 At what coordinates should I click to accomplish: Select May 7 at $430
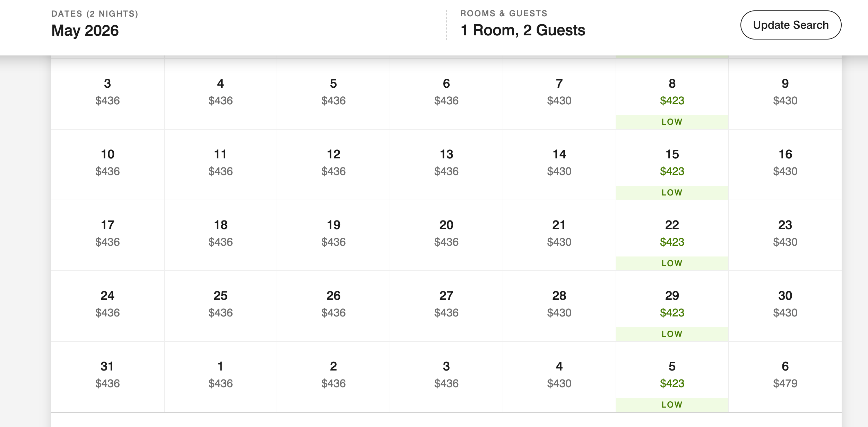pos(559,94)
